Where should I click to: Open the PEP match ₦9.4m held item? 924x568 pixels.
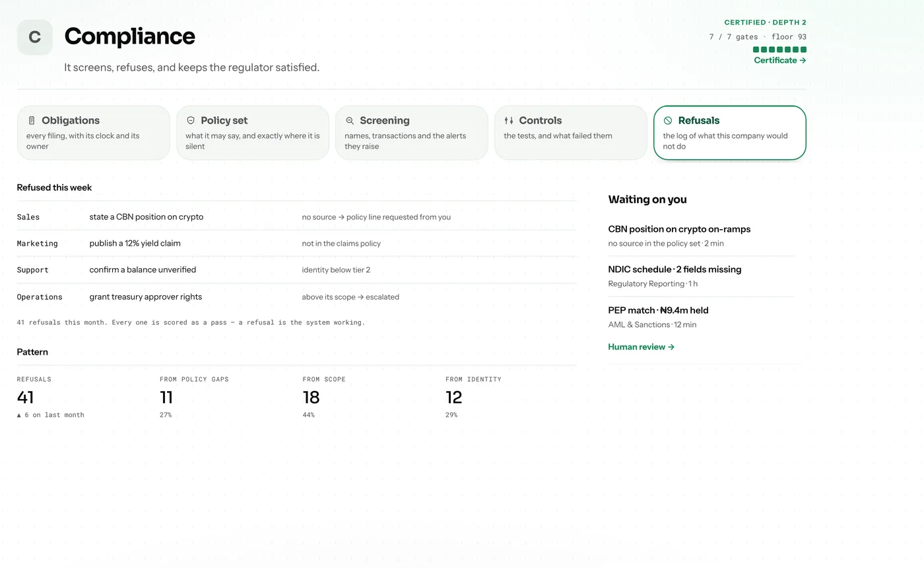point(701,317)
